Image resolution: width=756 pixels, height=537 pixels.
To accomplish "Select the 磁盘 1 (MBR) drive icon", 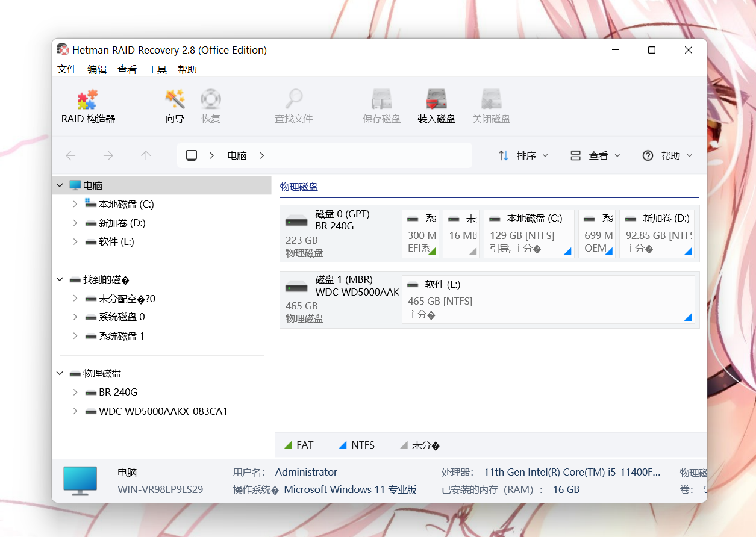I will coord(296,287).
